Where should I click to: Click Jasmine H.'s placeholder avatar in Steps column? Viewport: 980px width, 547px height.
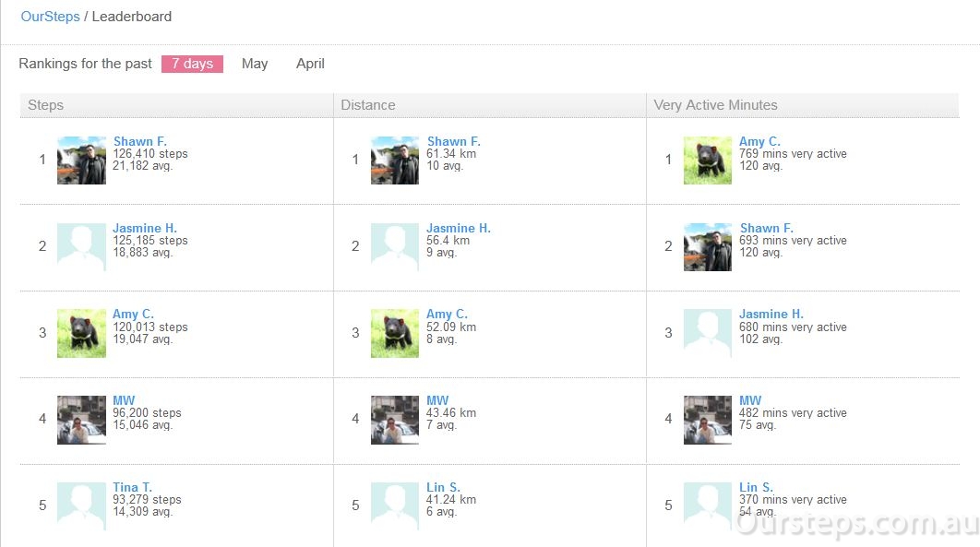81,246
